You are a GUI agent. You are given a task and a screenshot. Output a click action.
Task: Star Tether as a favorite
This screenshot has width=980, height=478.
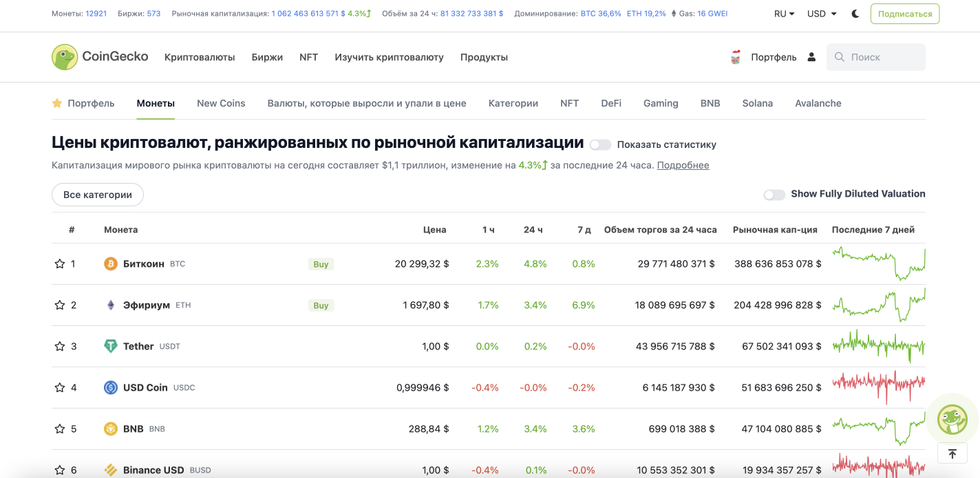coord(60,347)
